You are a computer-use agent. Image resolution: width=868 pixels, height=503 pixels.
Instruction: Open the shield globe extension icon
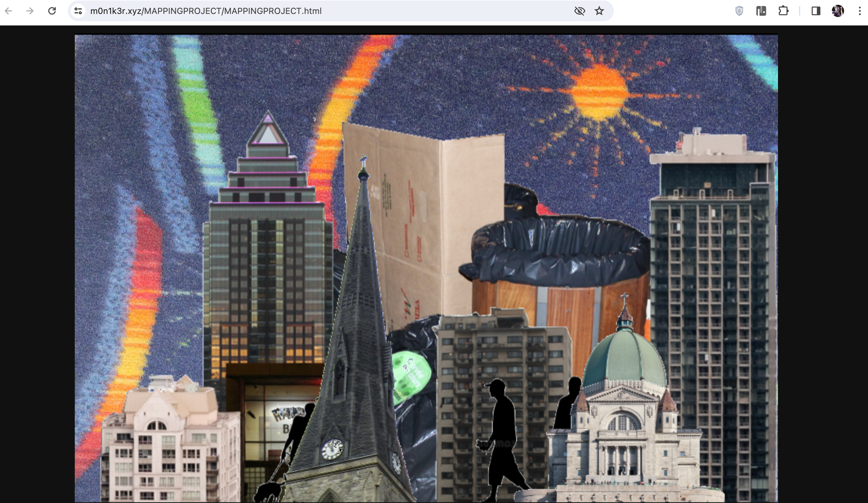tap(739, 11)
